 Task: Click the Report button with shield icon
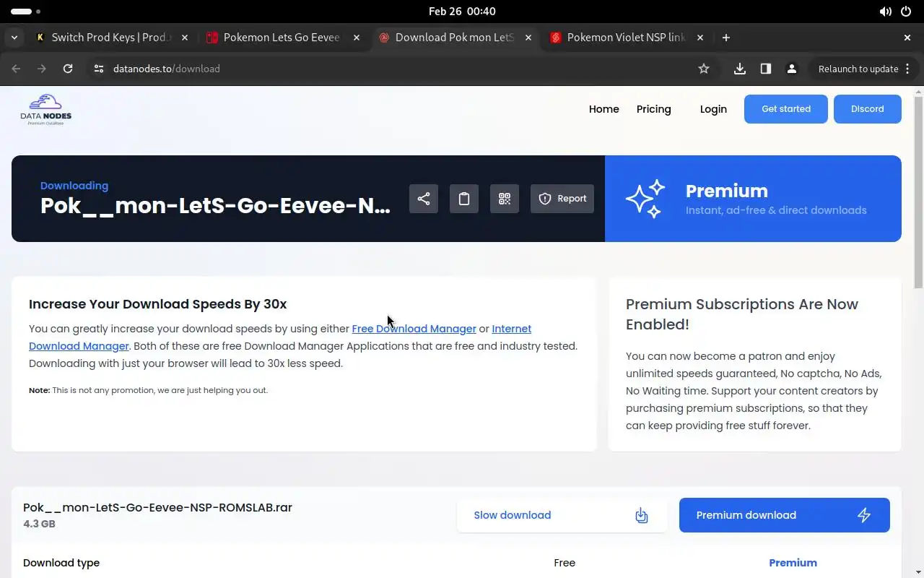(562, 199)
